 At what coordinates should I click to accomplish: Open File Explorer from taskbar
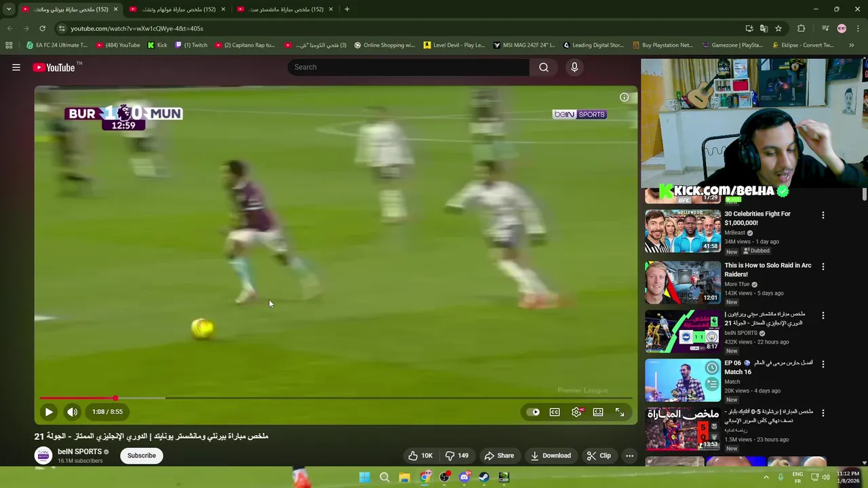[404, 477]
